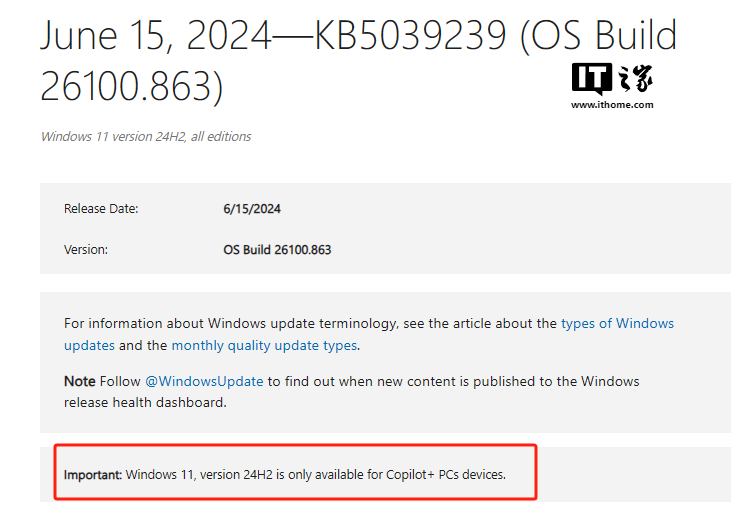741x514 pixels.
Task: Open the "types of Windows updates" link
Action: (617, 323)
